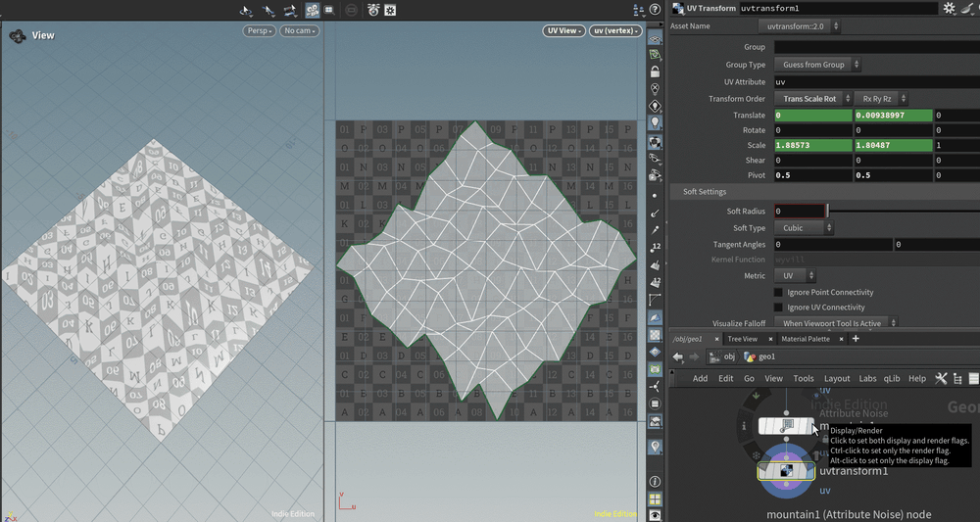Enable Ignore Point Connectivity checkbox
This screenshot has width=980, height=522.
tap(779, 292)
